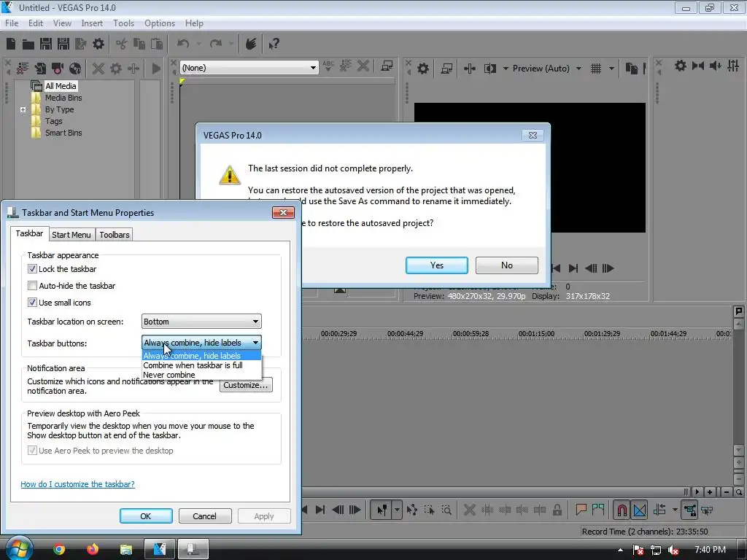The image size is (747, 560).
Task: Click the Save As icon in VEGAS toolbar
Action: coord(63,44)
